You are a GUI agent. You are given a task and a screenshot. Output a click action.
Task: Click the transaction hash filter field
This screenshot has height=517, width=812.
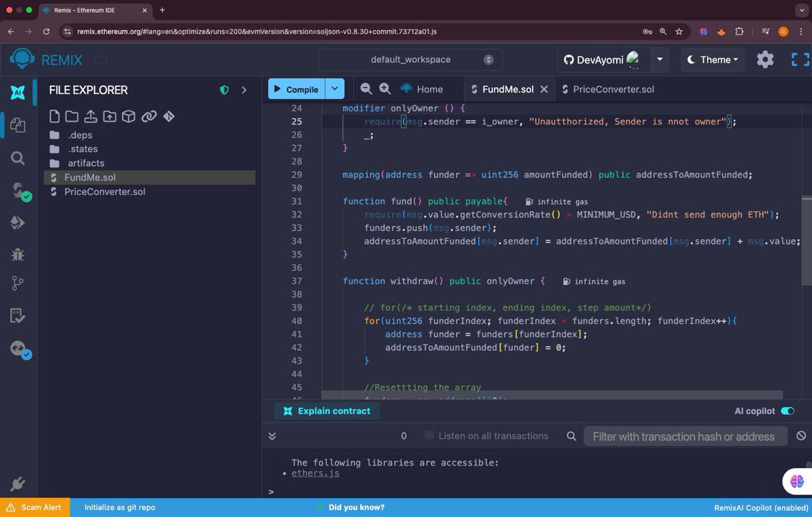[685, 436]
